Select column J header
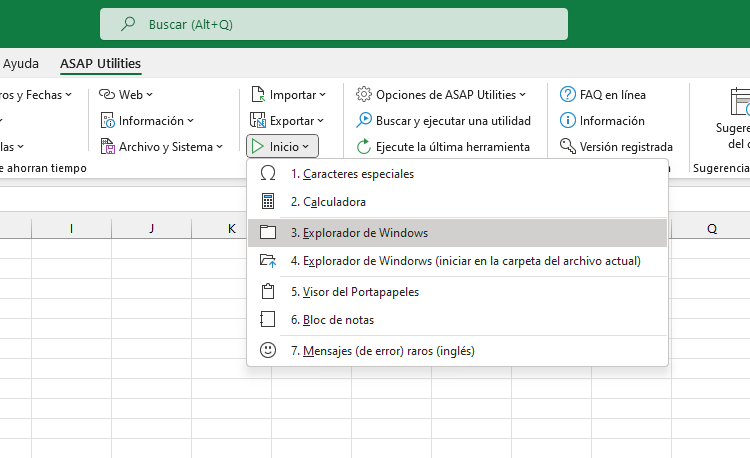750x458 pixels. pyautogui.click(x=151, y=229)
